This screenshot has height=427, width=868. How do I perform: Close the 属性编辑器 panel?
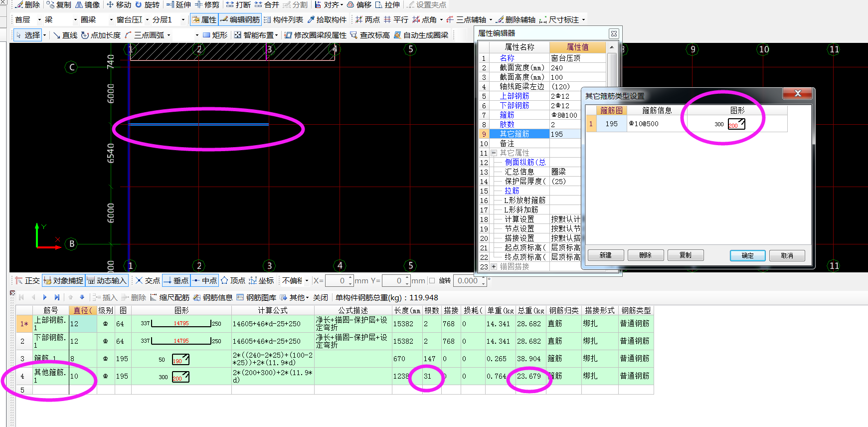pos(614,33)
